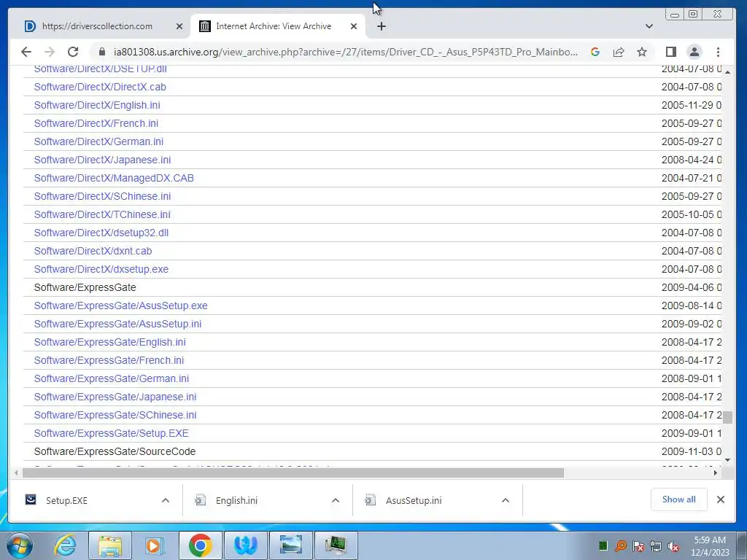747x560 pixels.
Task: Expand options for Setup.EXE download
Action: [x=166, y=500]
